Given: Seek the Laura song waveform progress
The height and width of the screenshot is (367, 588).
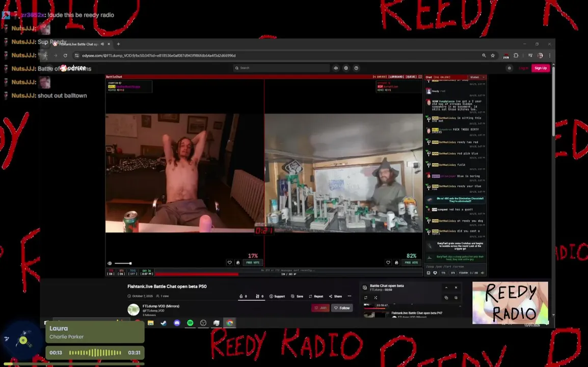Looking at the screenshot, I should pos(95,353).
